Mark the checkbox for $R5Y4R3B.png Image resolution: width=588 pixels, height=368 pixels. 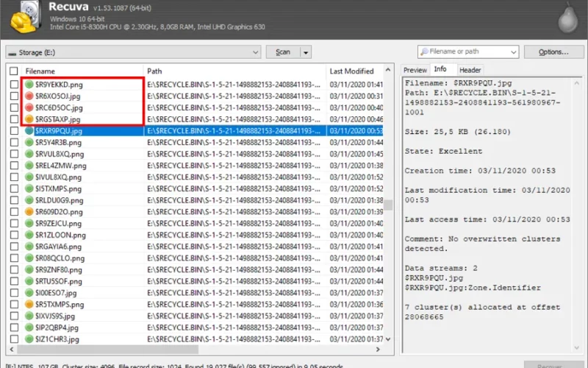[14, 142]
